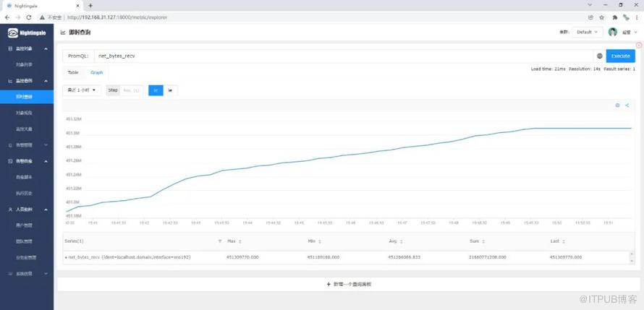
Task: Switch to stacked area chart mode
Action: pos(170,90)
